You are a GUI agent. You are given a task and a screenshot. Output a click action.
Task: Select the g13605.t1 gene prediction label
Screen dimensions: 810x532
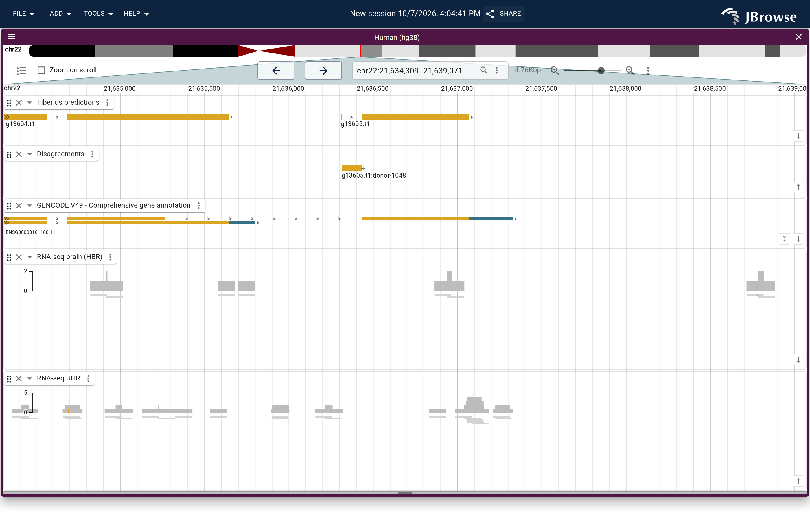click(x=355, y=124)
